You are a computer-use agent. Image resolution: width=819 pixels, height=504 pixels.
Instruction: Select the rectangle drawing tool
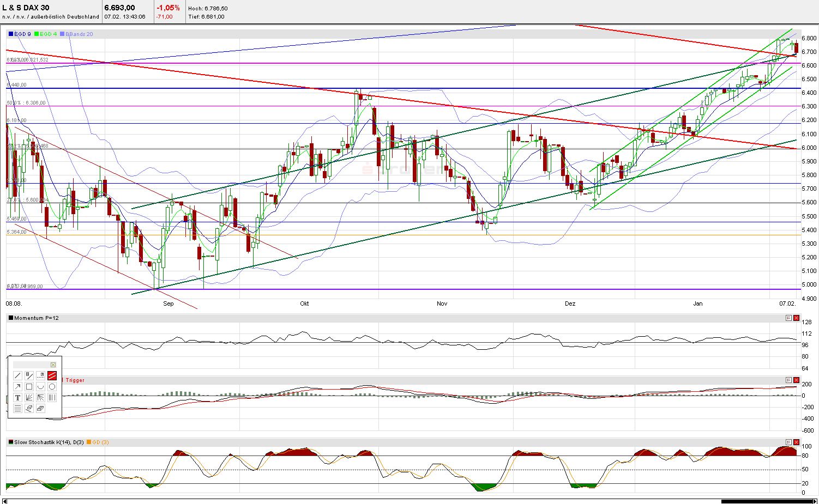pos(29,386)
